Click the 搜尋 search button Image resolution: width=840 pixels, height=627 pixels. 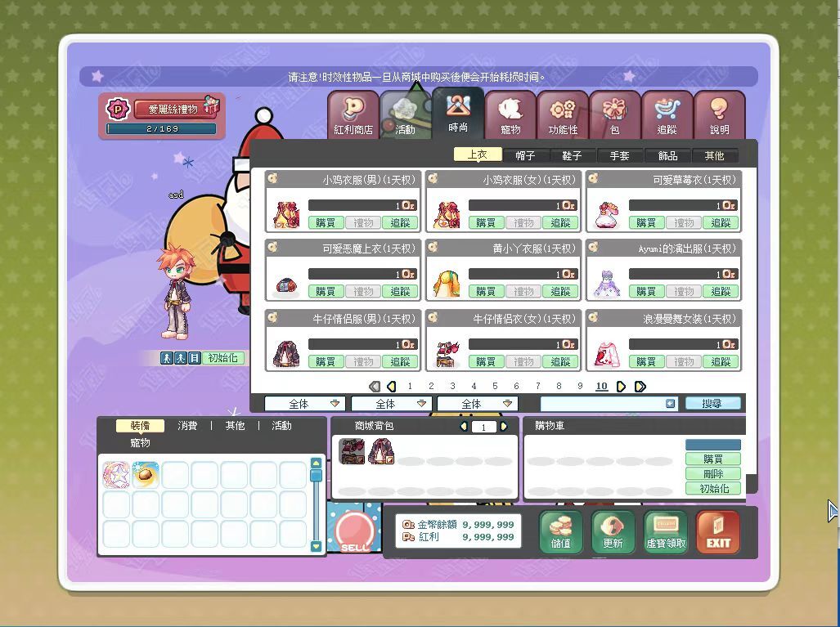click(x=713, y=404)
